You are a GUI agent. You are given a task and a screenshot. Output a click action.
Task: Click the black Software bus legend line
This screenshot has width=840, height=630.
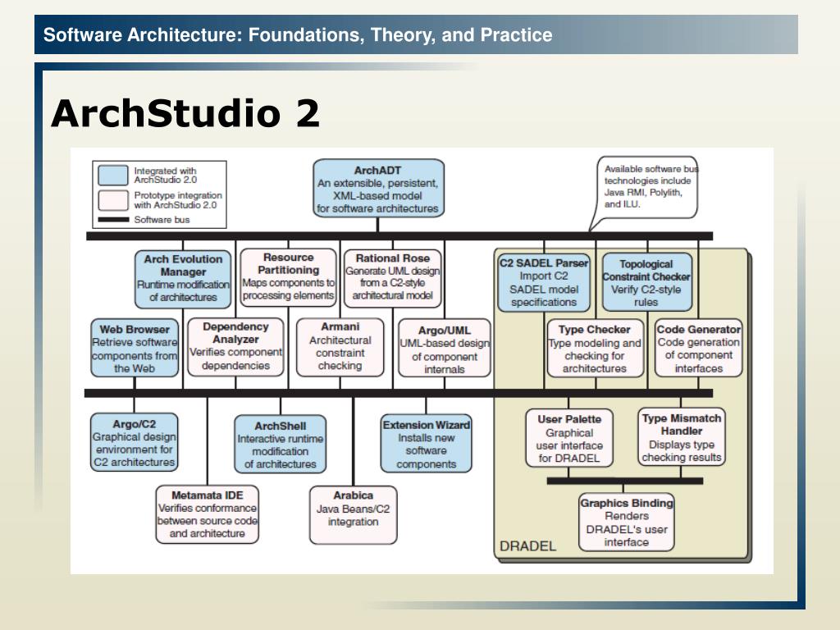pos(113,220)
